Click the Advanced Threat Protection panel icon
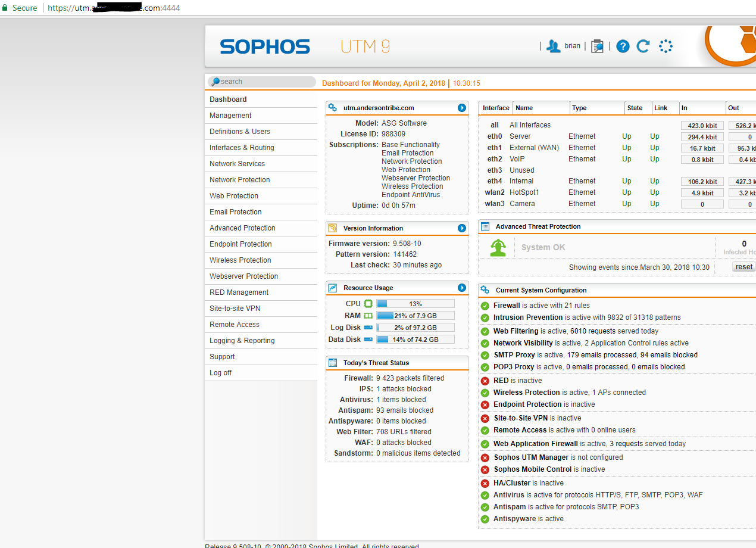Screen dimensions: 756x548 [x=485, y=226]
